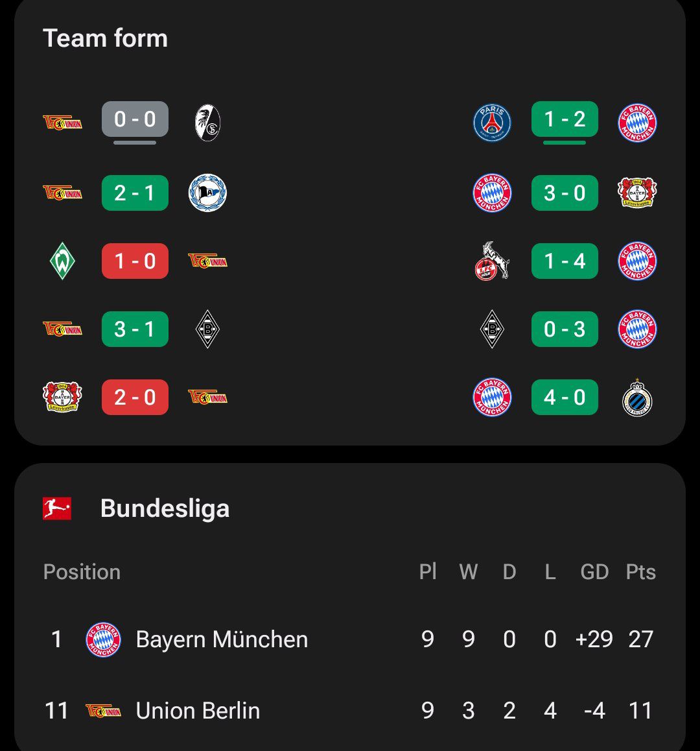Click the Bundesliga league logo
Screen dimensions: 700x751
point(57,508)
